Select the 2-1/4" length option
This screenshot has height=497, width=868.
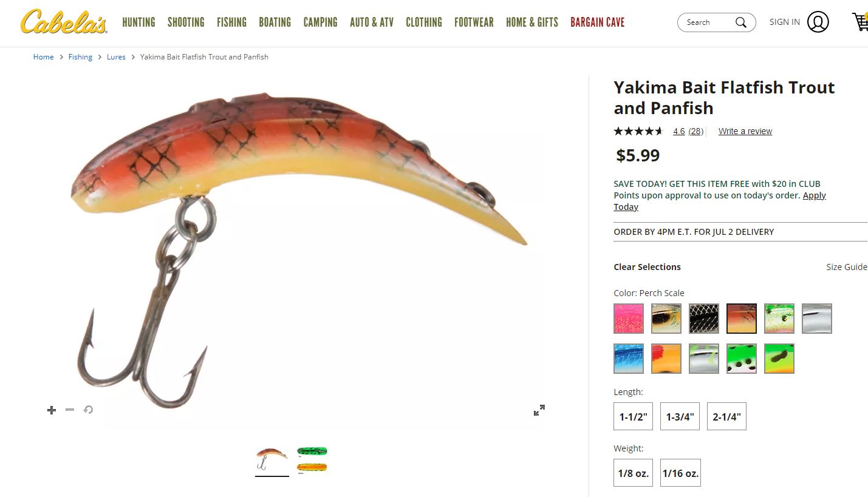[726, 416]
